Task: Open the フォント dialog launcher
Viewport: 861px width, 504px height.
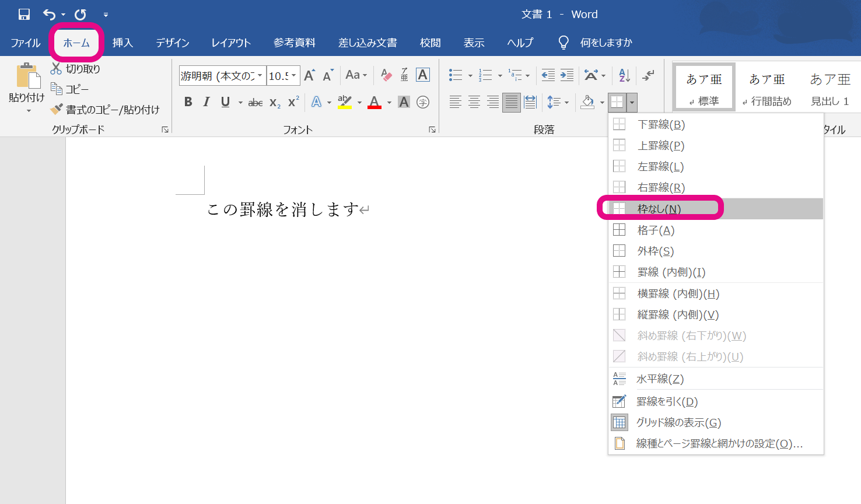Action: tap(432, 129)
